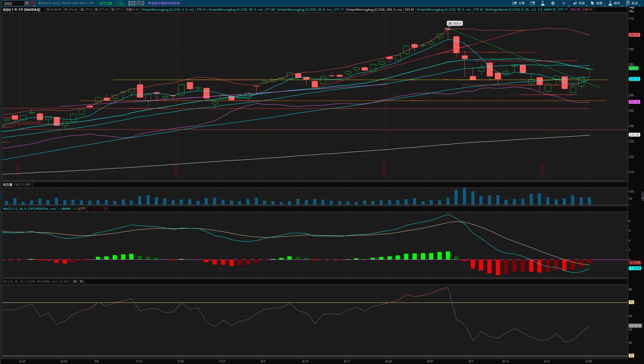Click the curve icon above price axis
Image resolution: width=644 pixels, height=364 pixels.
632,10
